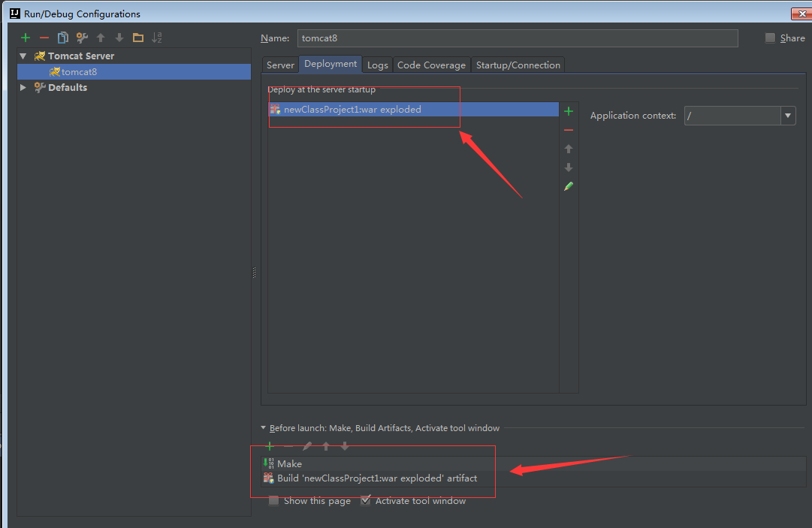Screen dimensions: 812x528
Task: Copy the selected configuration
Action: [62, 38]
